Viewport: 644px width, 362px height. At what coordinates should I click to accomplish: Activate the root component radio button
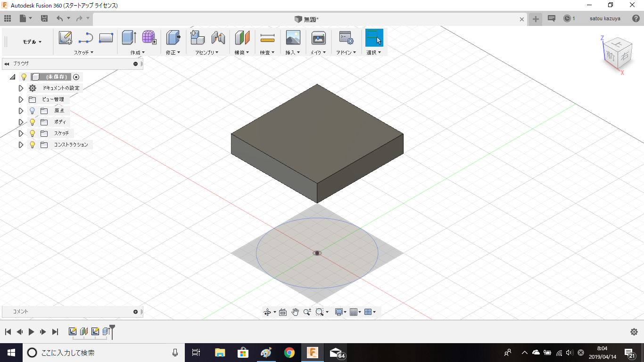tap(76, 77)
